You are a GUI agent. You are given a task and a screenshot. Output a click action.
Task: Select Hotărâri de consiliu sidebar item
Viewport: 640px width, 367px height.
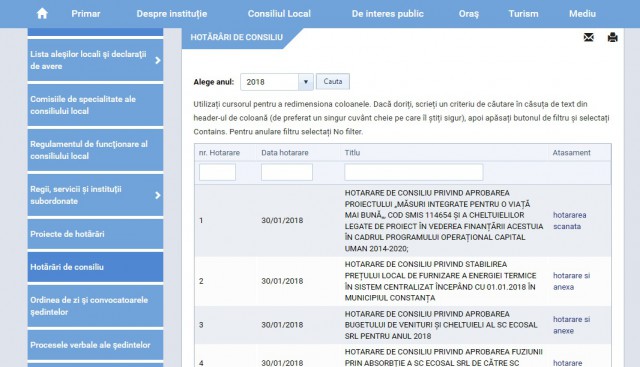[x=96, y=267]
